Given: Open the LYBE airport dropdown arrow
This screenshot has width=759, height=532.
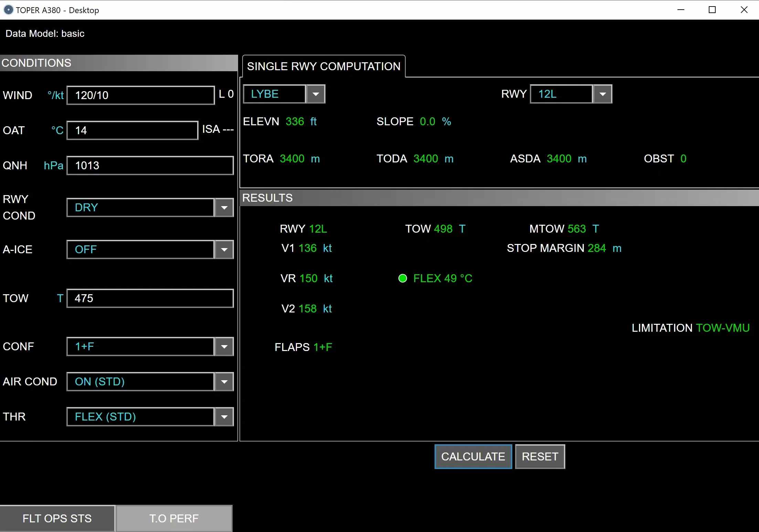Looking at the screenshot, I should coord(316,94).
